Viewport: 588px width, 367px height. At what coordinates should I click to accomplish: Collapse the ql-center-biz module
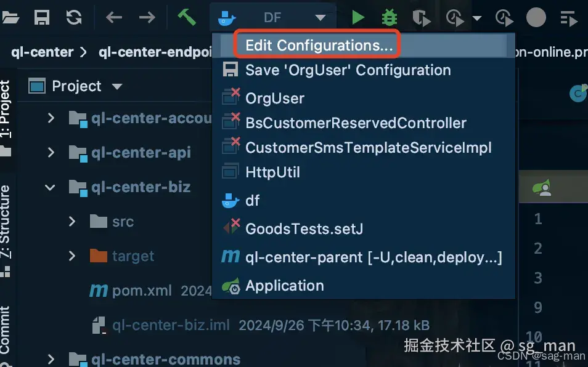pyautogui.click(x=51, y=187)
